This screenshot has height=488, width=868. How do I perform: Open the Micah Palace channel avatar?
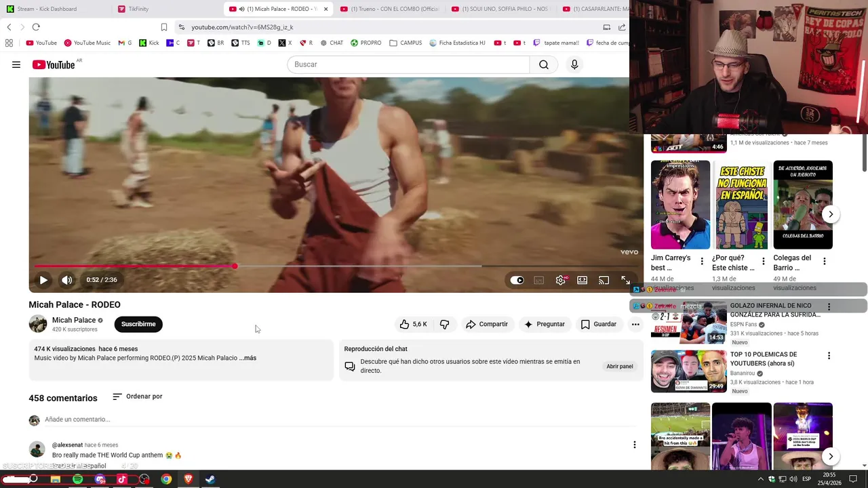click(38, 324)
